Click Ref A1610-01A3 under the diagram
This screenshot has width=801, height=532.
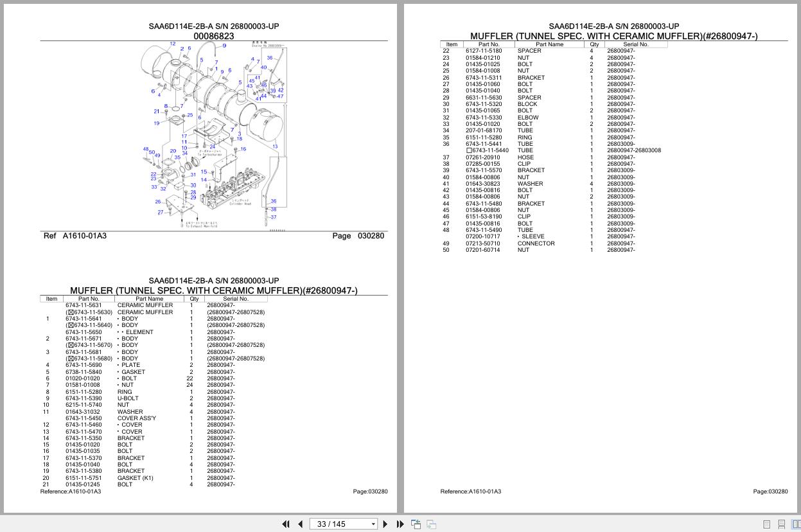pyautogui.click(x=75, y=236)
